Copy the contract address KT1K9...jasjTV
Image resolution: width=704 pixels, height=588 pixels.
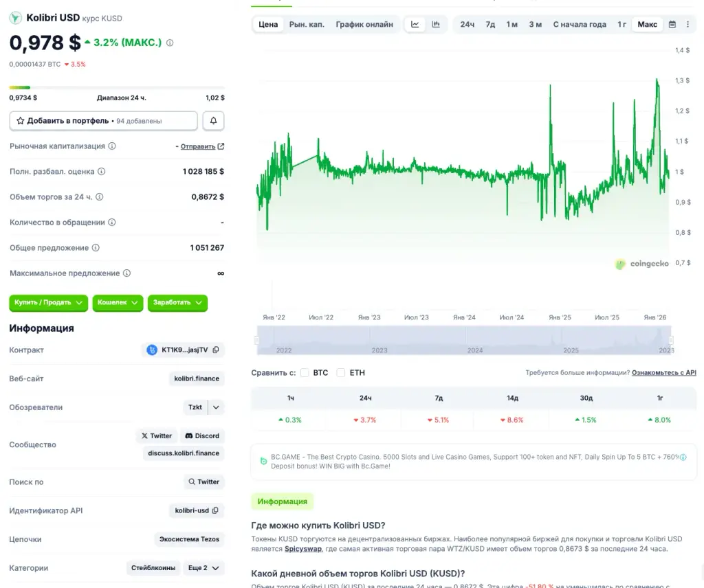pos(216,350)
